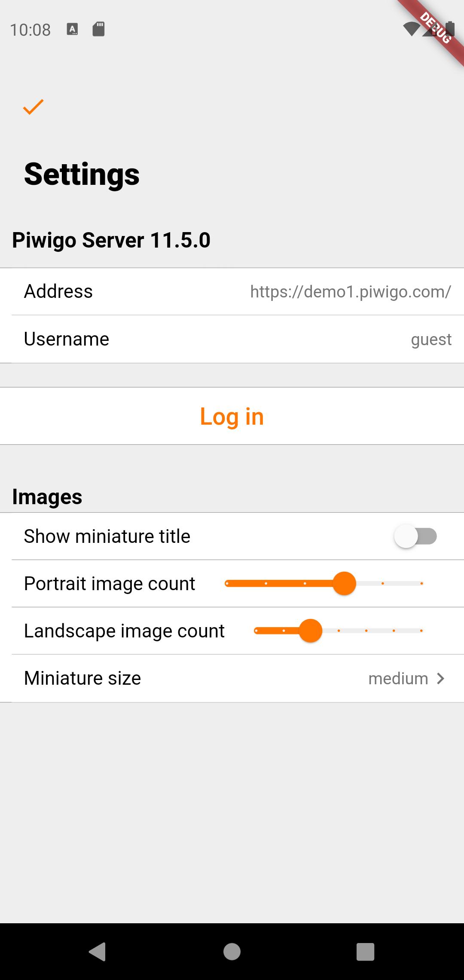This screenshot has width=464, height=980.
Task: Tap the Log in button
Action: (232, 416)
